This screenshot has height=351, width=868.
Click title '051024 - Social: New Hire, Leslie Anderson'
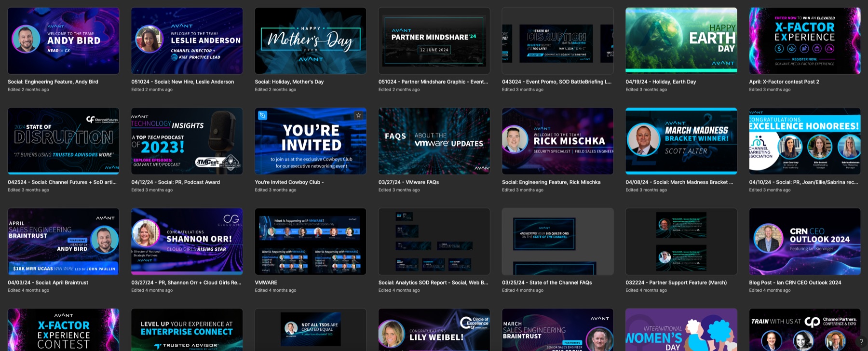click(183, 82)
